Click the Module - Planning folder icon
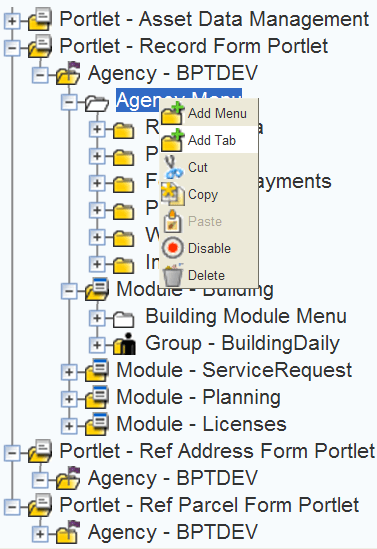This screenshot has height=549, width=377. point(97,397)
